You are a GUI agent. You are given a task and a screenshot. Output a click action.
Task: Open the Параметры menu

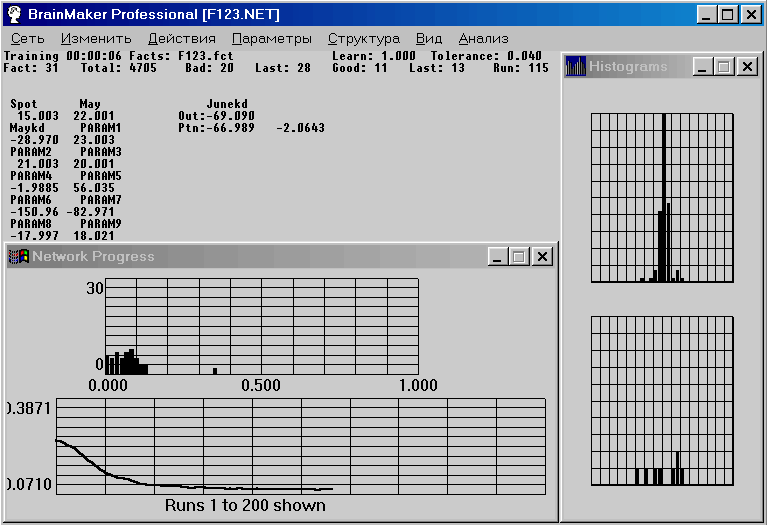pos(272,38)
